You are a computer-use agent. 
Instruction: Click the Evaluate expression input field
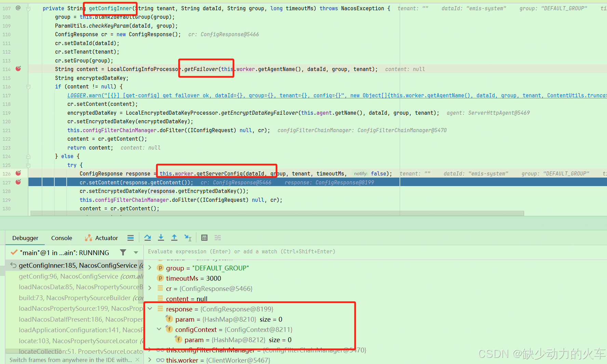pyautogui.click(x=375, y=252)
